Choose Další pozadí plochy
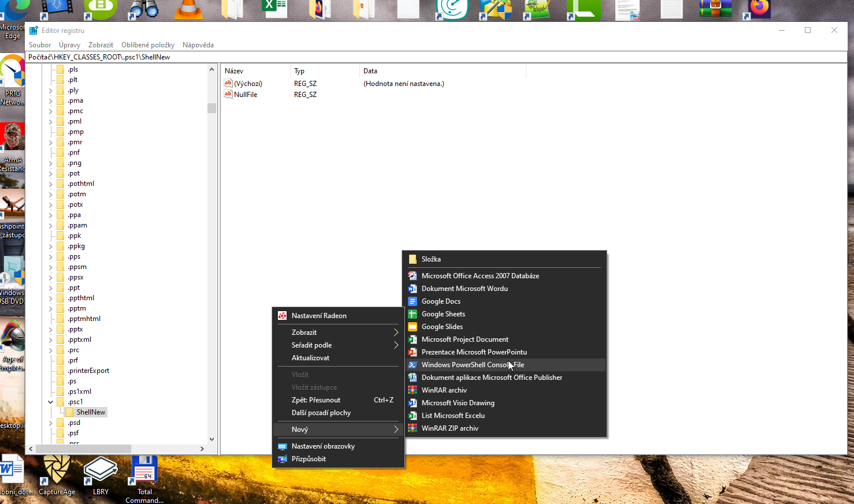The width and height of the screenshot is (854, 504). click(338, 413)
